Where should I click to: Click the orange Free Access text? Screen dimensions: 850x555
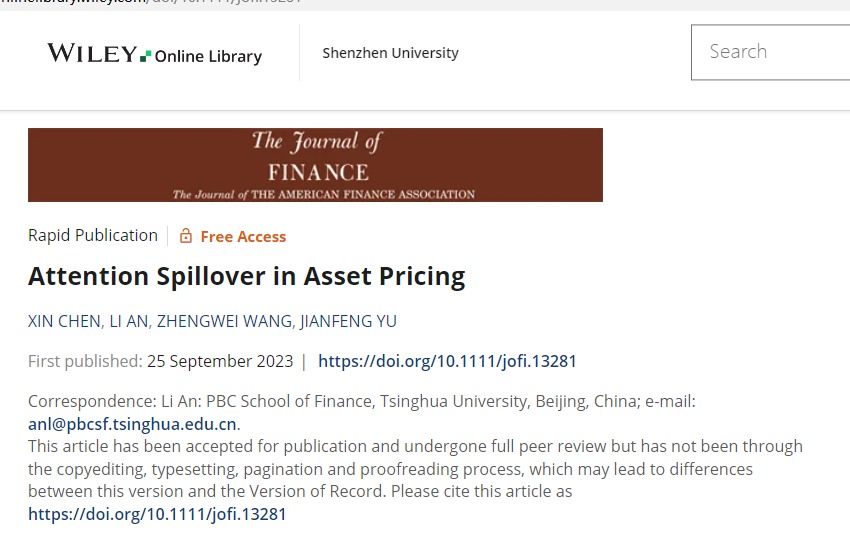point(243,236)
